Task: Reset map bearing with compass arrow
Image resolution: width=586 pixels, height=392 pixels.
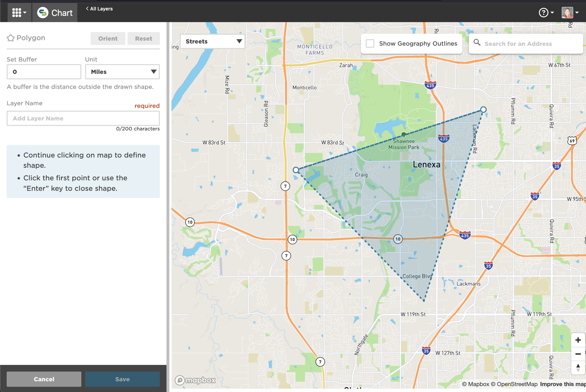Action: click(x=578, y=368)
